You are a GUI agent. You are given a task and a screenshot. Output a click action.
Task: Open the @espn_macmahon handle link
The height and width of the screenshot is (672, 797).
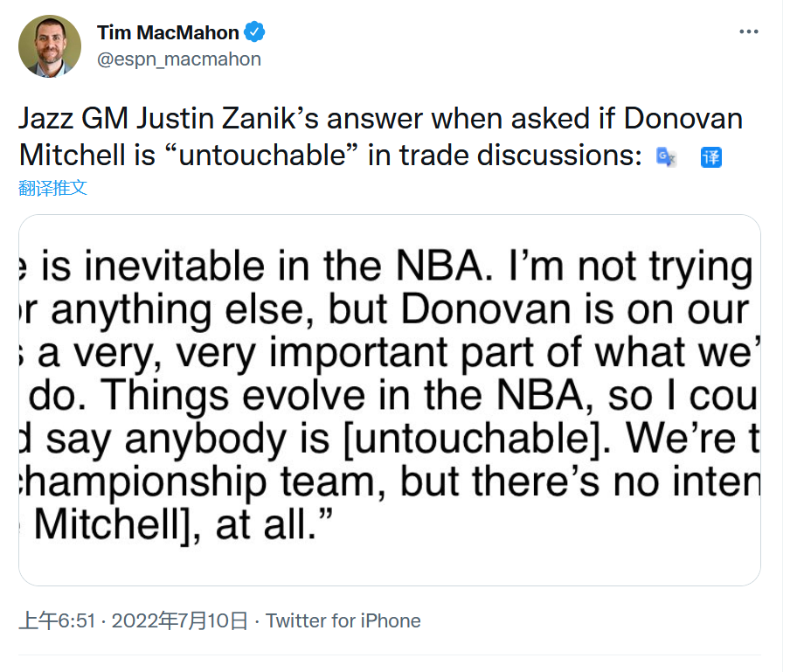pyautogui.click(x=179, y=59)
